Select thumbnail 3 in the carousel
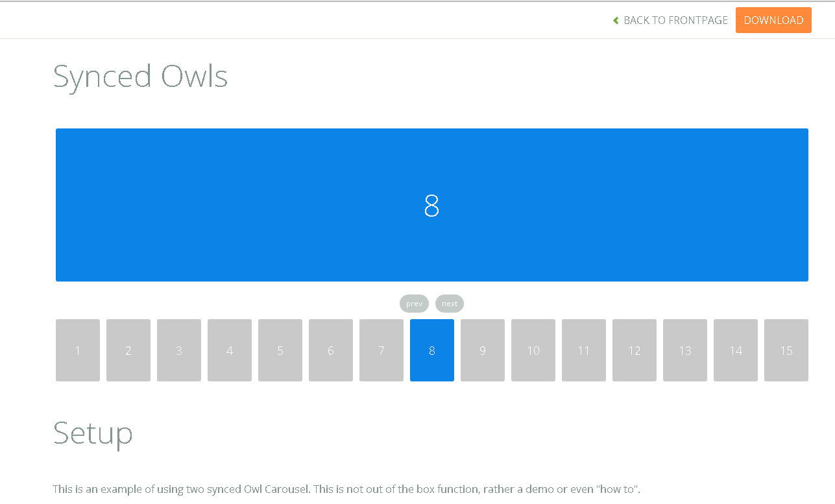 (178, 350)
